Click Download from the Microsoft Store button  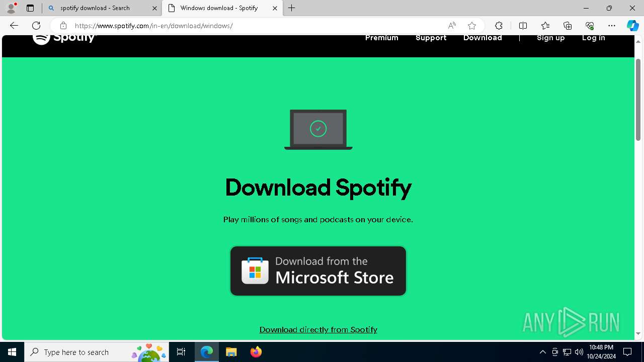[318, 271]
